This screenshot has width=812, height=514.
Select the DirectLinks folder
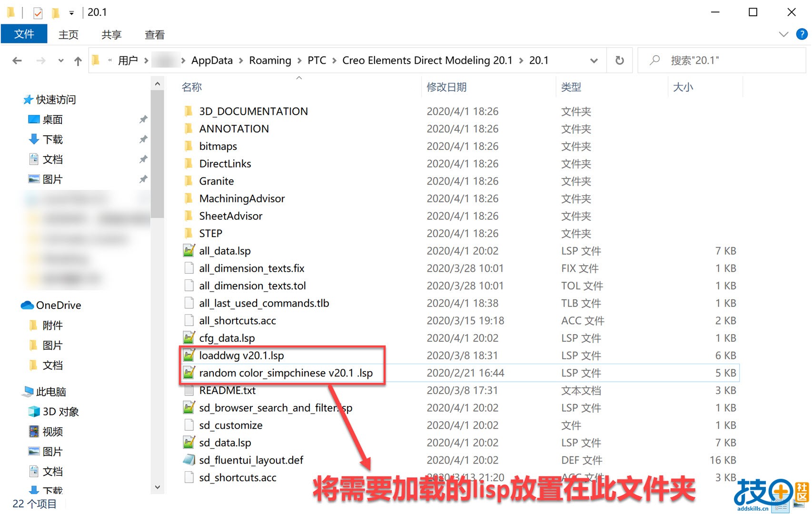pyautogui.click(x=225, y=164)
